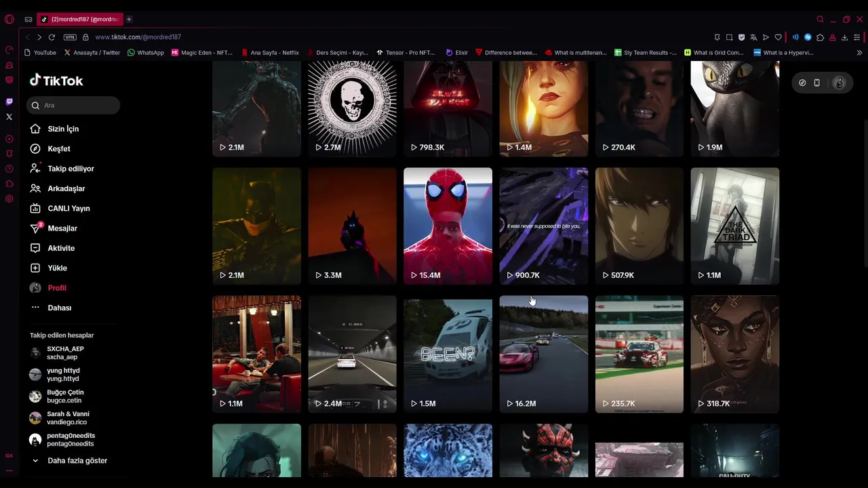
Task: Open the Aktivite notifications
Action: [52, 248]
